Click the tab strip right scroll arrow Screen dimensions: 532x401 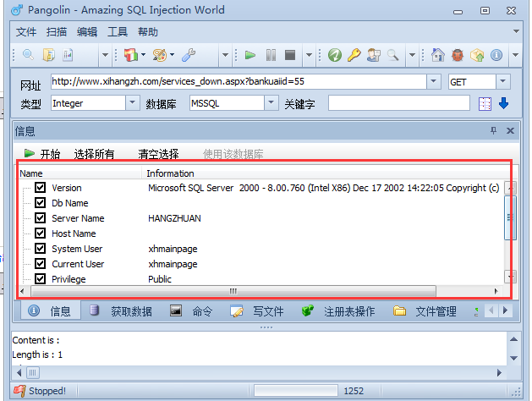click(506, 310)
